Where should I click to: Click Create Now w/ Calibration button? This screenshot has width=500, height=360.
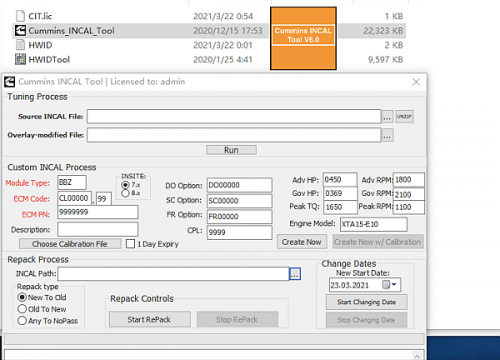click(378, 242)
